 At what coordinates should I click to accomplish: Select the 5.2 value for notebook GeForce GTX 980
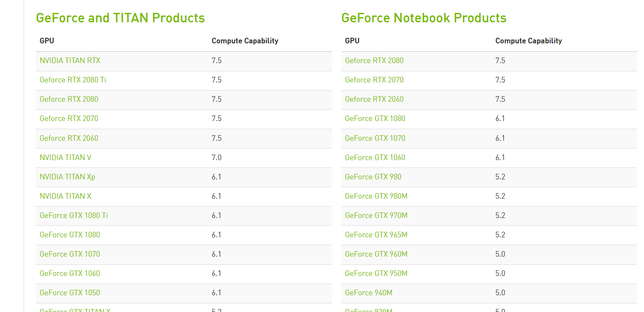pyautogui.click(x=500, y=177)
